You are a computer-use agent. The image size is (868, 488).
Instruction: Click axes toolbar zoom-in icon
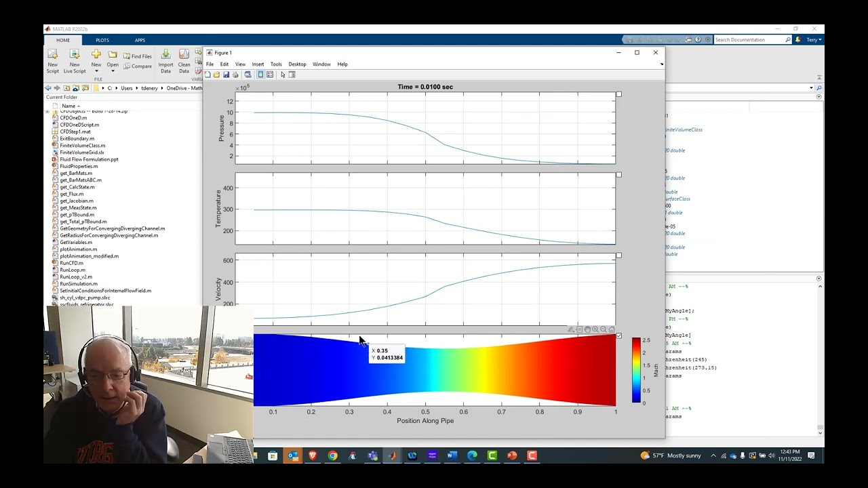click(595, 329)
